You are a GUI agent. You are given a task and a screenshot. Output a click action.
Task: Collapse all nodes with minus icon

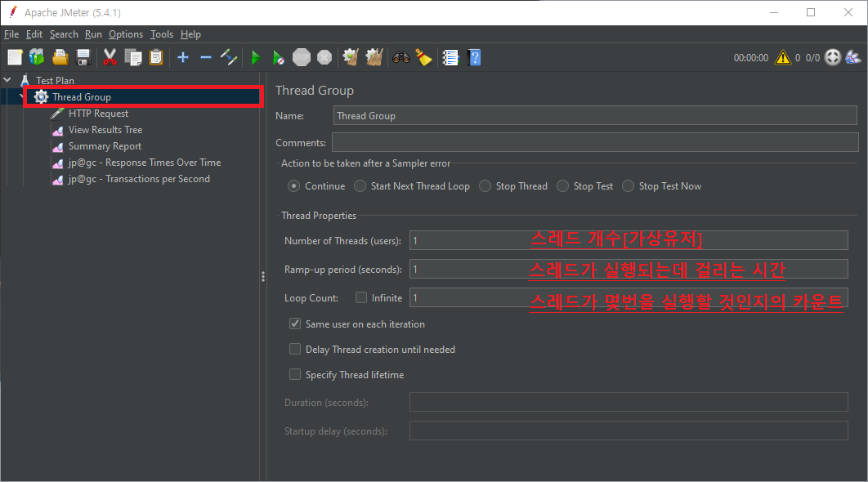[x=206, y=57]
